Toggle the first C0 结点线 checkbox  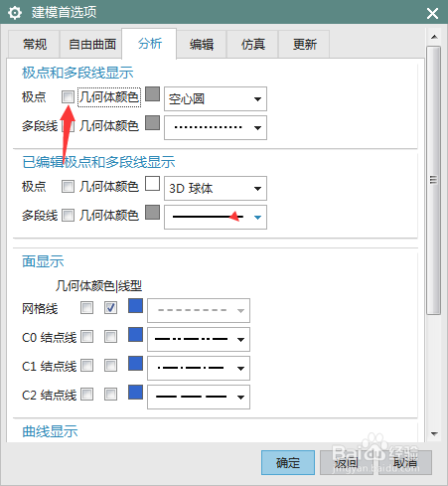86,337
